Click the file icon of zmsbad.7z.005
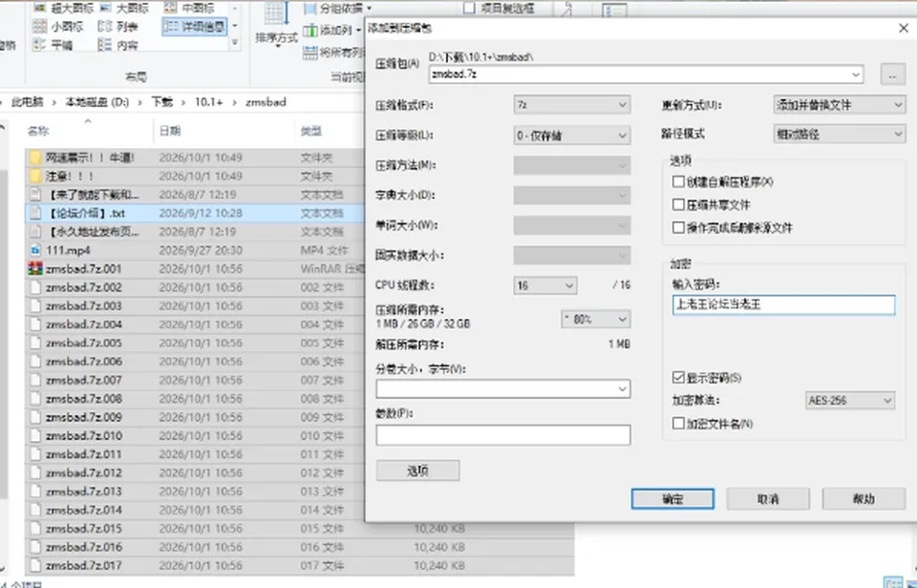Viewport: 917px width, 588px height. (35, 343)
